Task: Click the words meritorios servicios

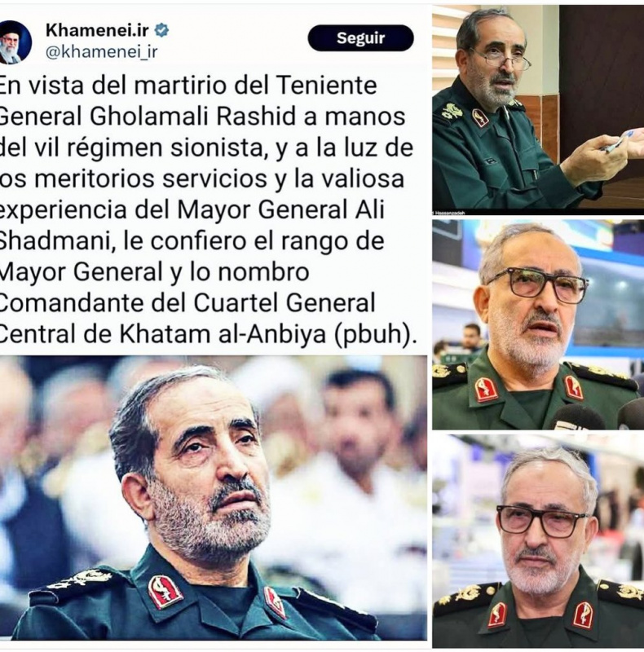Action: tap(151, 178)
